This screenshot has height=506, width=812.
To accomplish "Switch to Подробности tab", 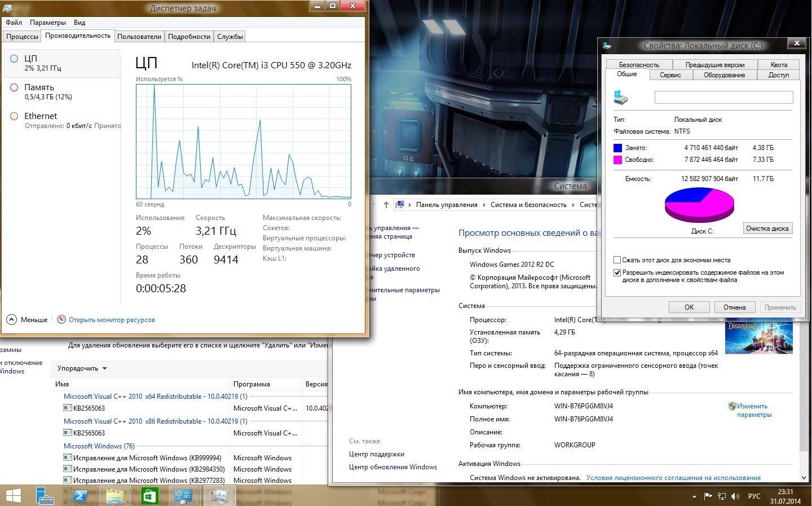I will (x=189, y=36).
